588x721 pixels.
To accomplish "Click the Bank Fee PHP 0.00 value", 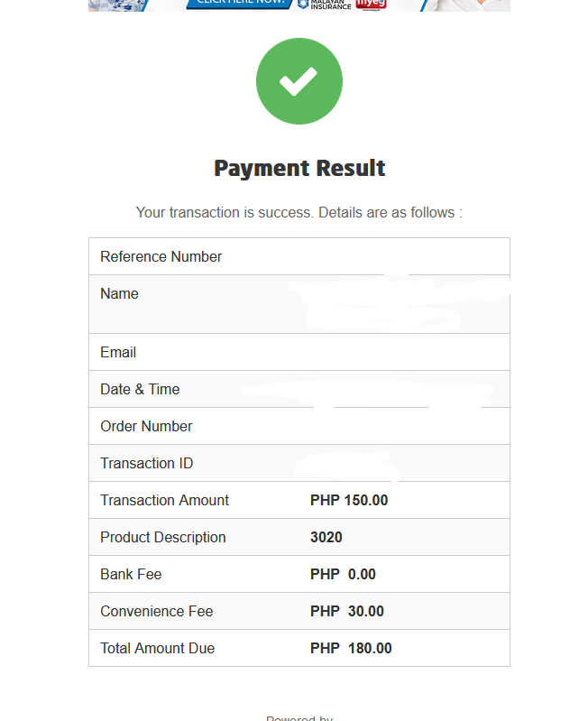I will tap(343, 575).
